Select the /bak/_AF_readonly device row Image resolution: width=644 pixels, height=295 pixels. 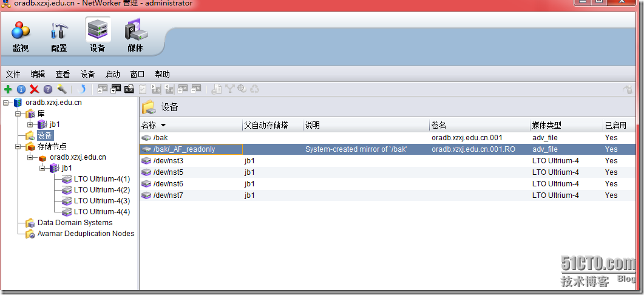[x=388, y=149]
